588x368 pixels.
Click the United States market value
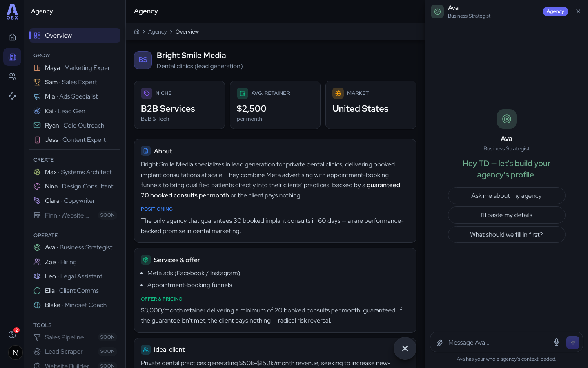[x=360, y=109]
